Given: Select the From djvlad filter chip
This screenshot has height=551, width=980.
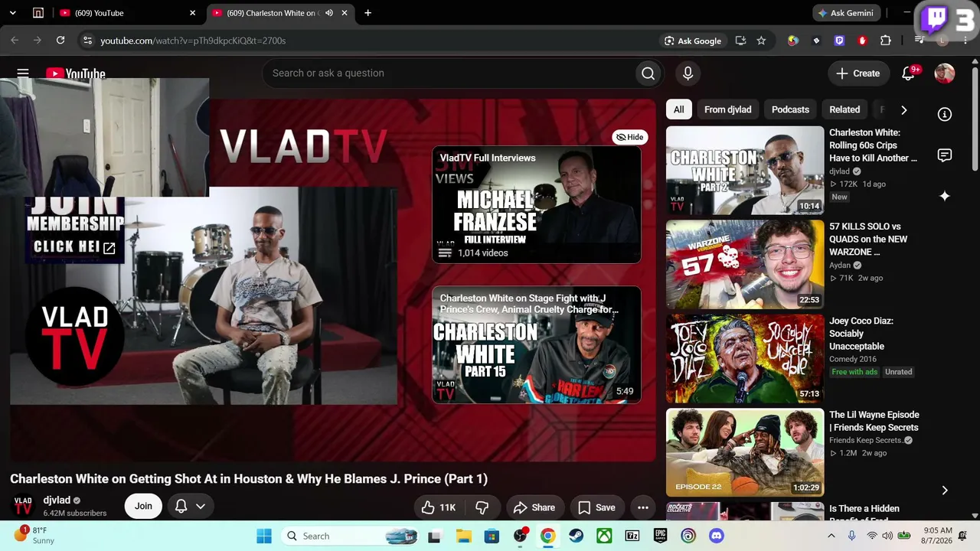Looking at the screenshot, I should click(x=727, y=109).
